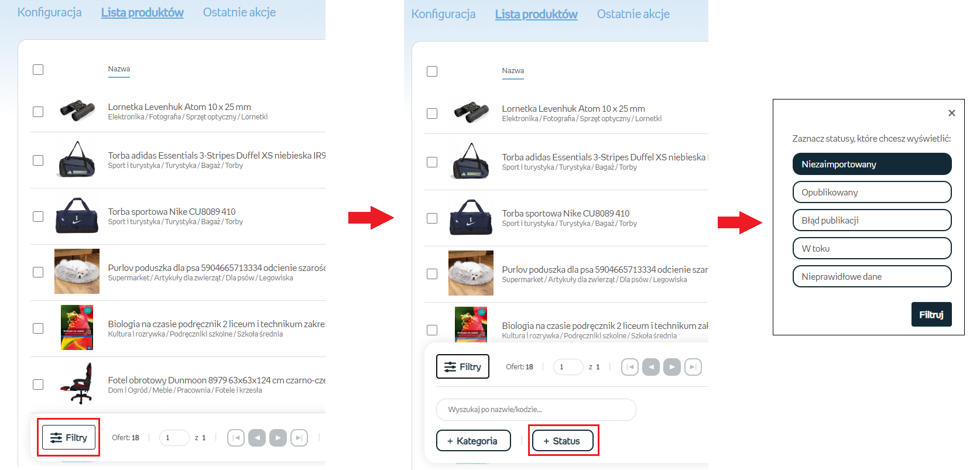Image resolution: width=980 pixels, height=470 pixels.
Task: Close the status filter dialog
Action: click(x=951, y=113)
